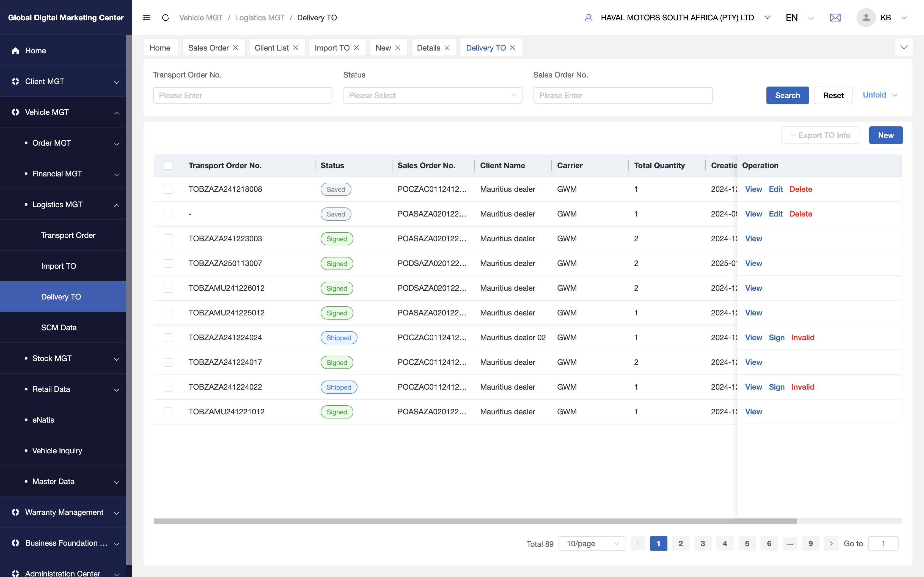The width and height of the screenshot is (924, 577).
Task: Switch to the Client List tab
Action: click(271, 48)
